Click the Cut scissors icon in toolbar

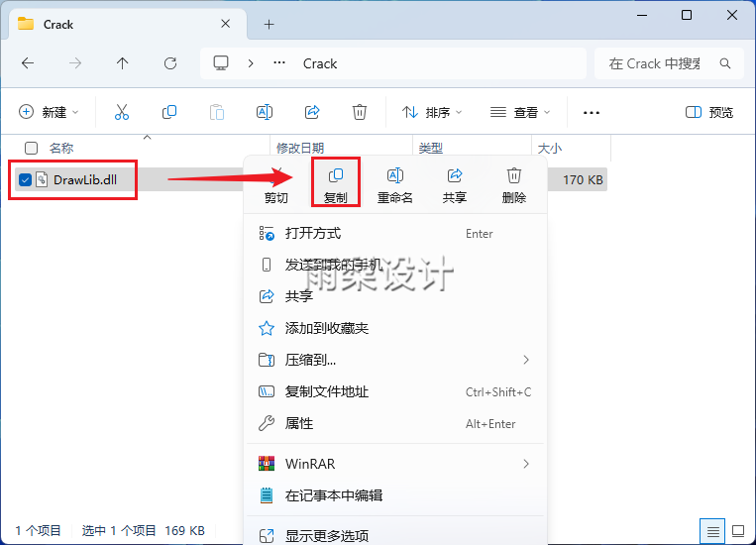pyautogui.click(x=122, y=112)
